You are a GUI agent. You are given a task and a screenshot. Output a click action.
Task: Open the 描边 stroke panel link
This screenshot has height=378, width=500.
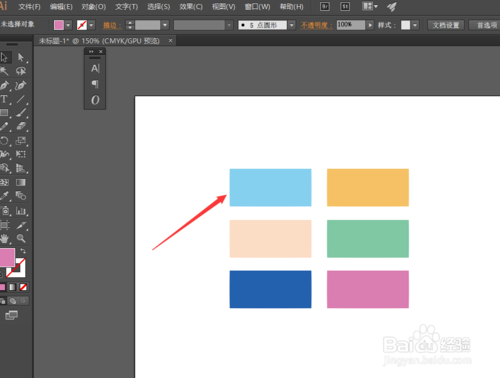coord(112,25)
